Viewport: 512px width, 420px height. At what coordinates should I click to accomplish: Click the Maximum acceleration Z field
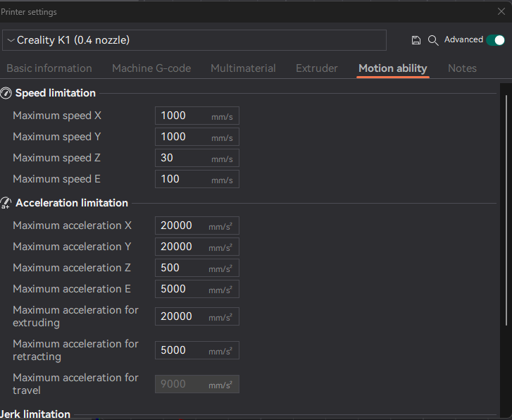pos(182,268)
